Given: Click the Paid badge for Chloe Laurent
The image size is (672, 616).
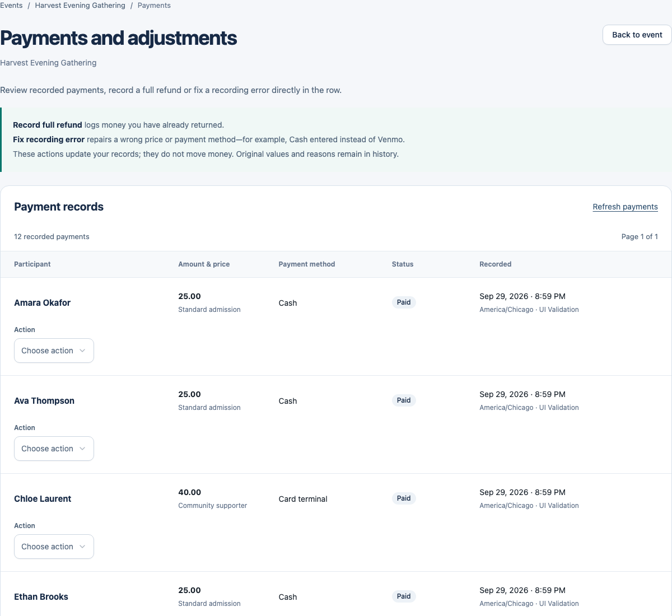Looking at the screenshot, I should (x=404, y=498).
